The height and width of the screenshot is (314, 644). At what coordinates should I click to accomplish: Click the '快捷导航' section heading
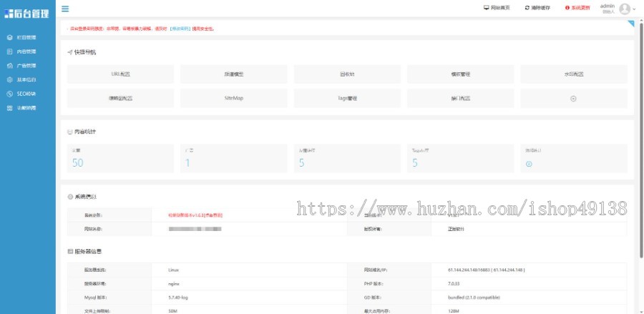(x=85, y=52)
